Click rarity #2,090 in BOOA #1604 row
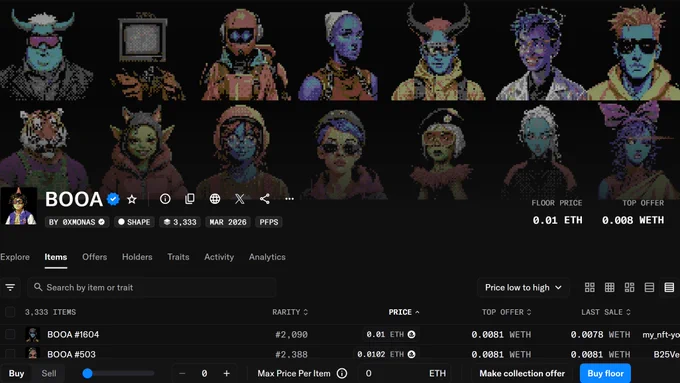Image resolution: width=680 pixels, height=383 pixels. point(291,334)
